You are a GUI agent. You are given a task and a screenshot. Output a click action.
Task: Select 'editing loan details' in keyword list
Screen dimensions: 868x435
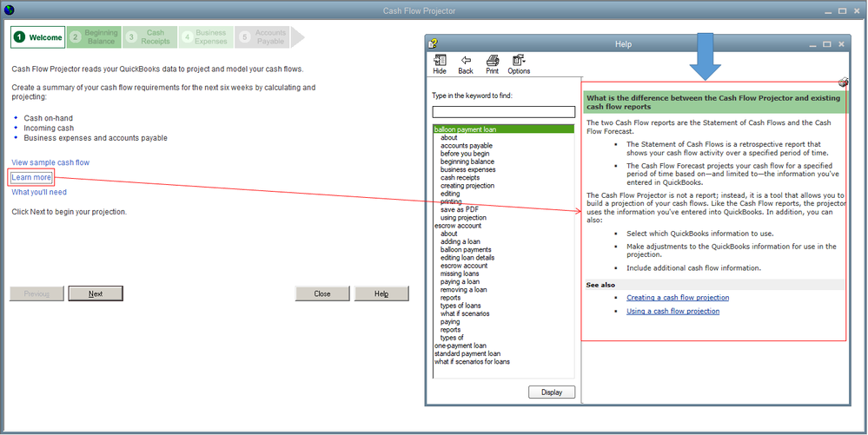coord(467,258)
